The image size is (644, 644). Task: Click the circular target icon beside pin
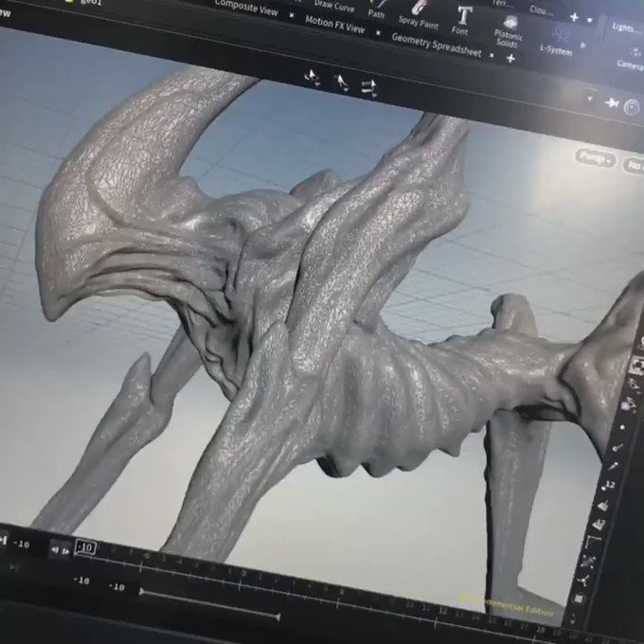[x=632, y=108]
